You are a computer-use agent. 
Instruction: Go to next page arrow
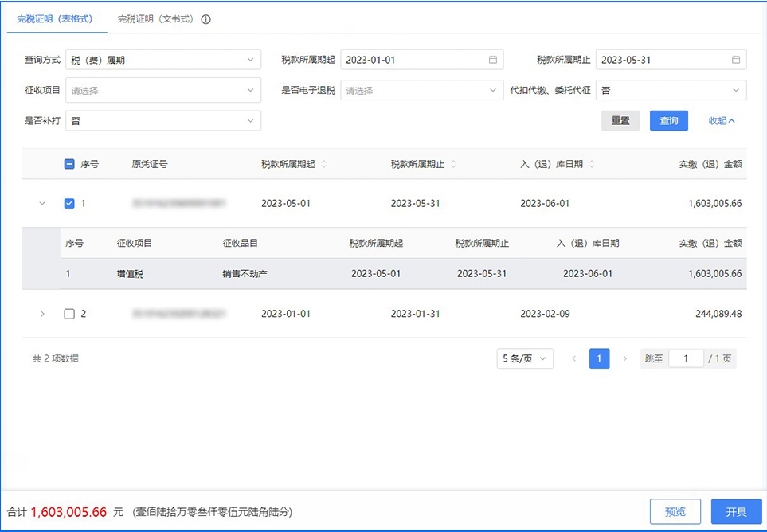point(624,359)
